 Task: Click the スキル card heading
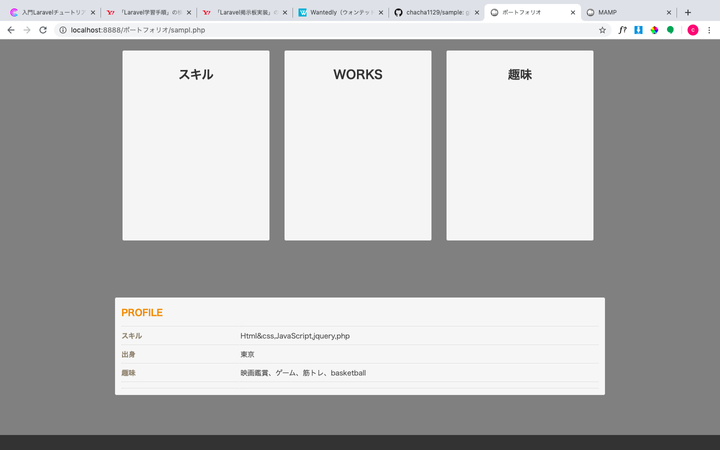coord(196,74)
